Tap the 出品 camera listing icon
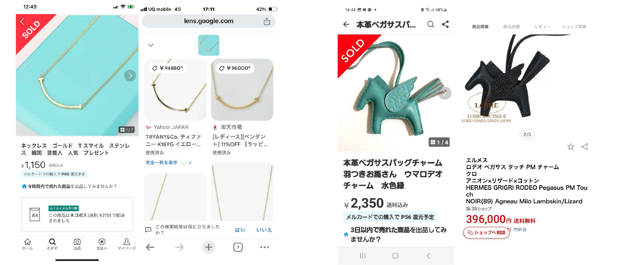This screenshot has height=265, width=644. pos(77,244)
